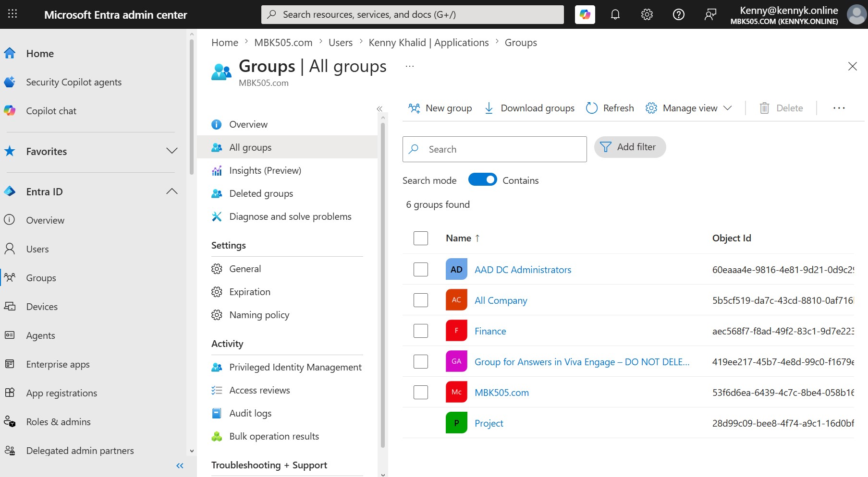
Task: Click the Finance F avatar
Action: 456,331
